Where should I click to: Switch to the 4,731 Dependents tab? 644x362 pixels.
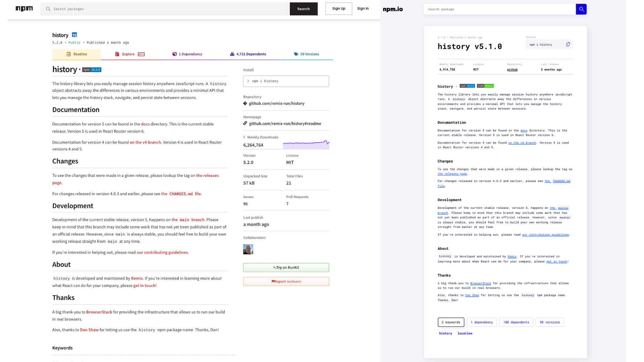248,54
